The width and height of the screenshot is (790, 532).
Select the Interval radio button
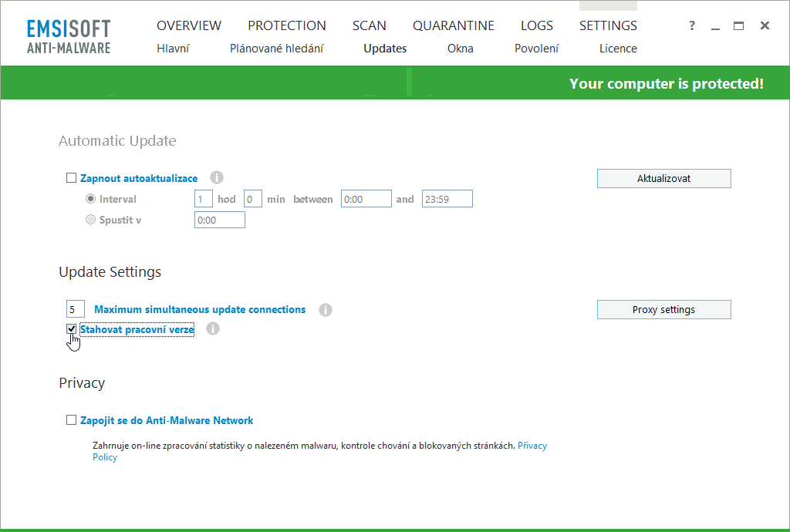point(91,199)
